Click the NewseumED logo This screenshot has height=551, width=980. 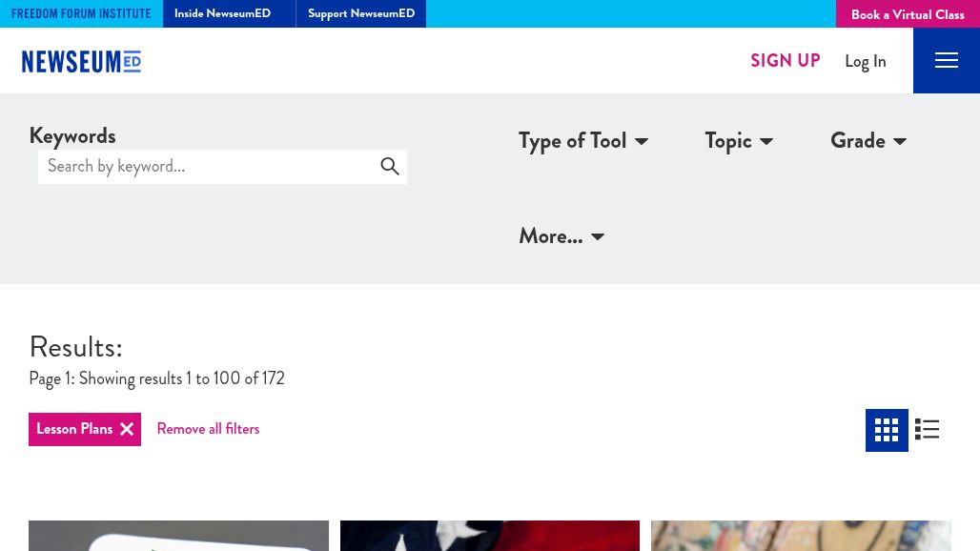click(x=82, y=61)
